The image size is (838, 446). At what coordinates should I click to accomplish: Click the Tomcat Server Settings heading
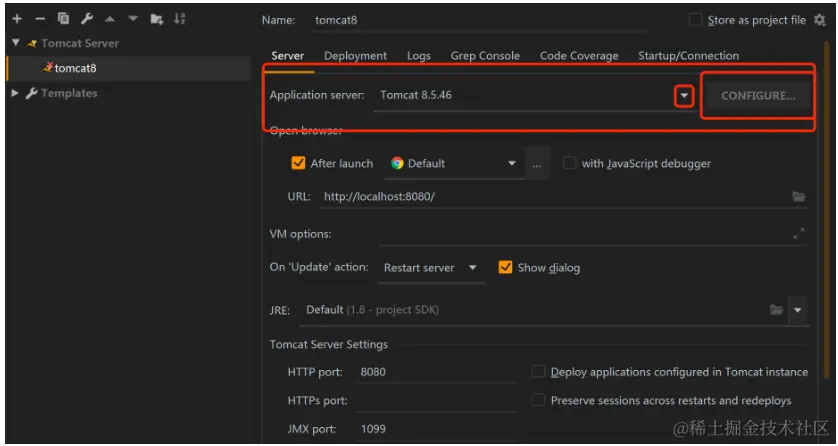329,345
